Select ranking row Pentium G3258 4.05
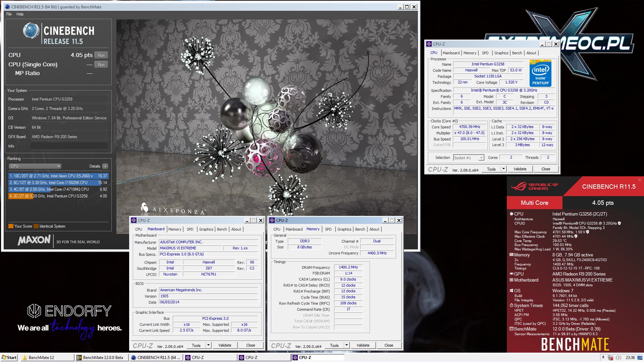Viewport: 644px width, 362px height. (58, 196)
